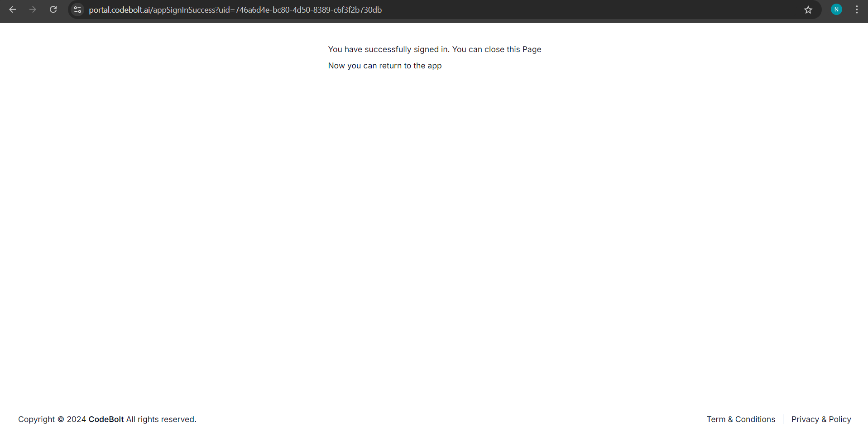Select the portal.codebolt.ai URL in address bar
This screenshot has height=432, width=868.
pos(235,10)
